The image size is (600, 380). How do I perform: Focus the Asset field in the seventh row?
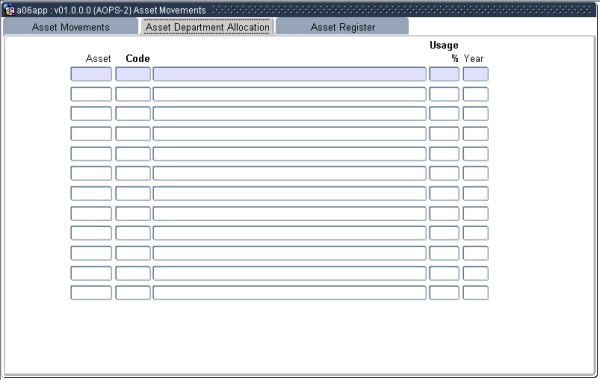pos(91,193)
